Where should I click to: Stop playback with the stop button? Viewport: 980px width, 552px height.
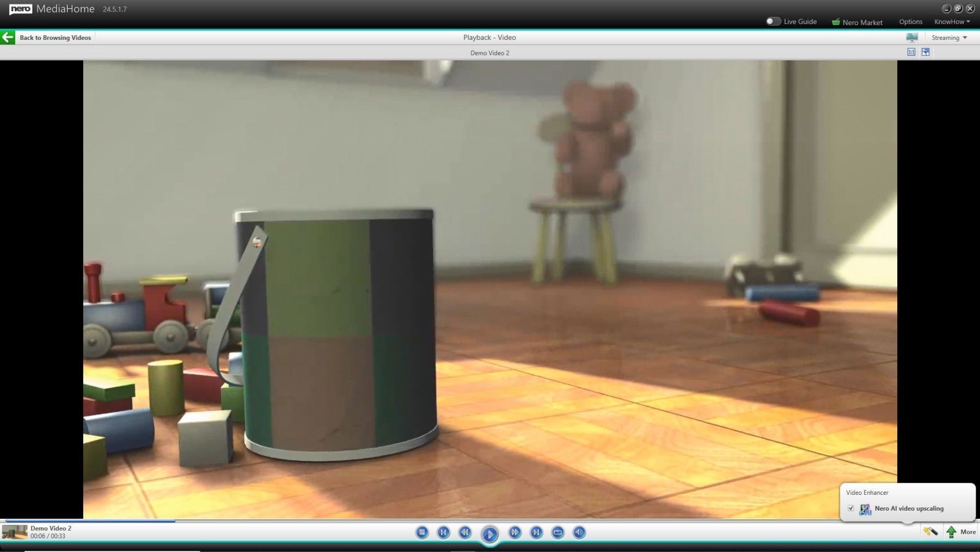pyautogui.click(x=422, y=532)
